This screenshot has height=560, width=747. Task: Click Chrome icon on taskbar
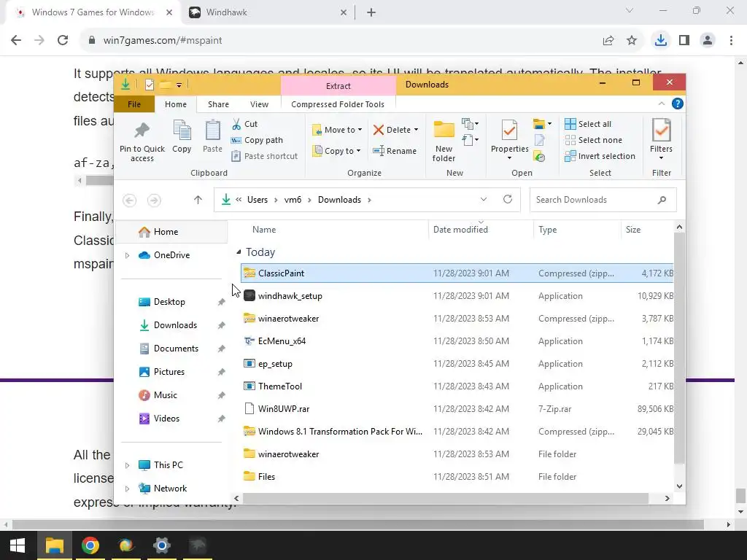click(90, 545)
